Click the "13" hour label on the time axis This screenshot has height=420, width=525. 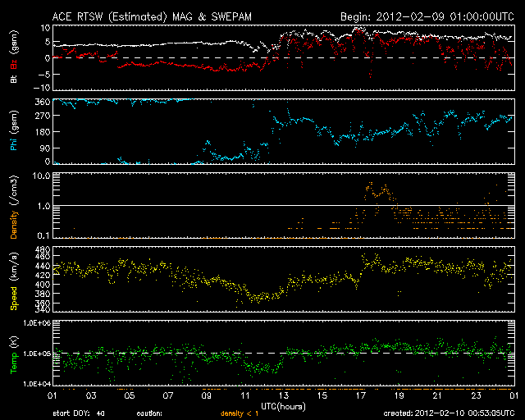(x=284, y=396)
